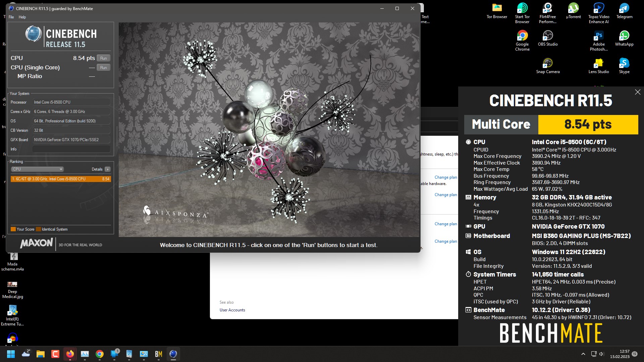The width and height of the screenshot is (644, 362).
Task: Open the Adobe Photoshop desktop shortcut
Action: [599, 41]
